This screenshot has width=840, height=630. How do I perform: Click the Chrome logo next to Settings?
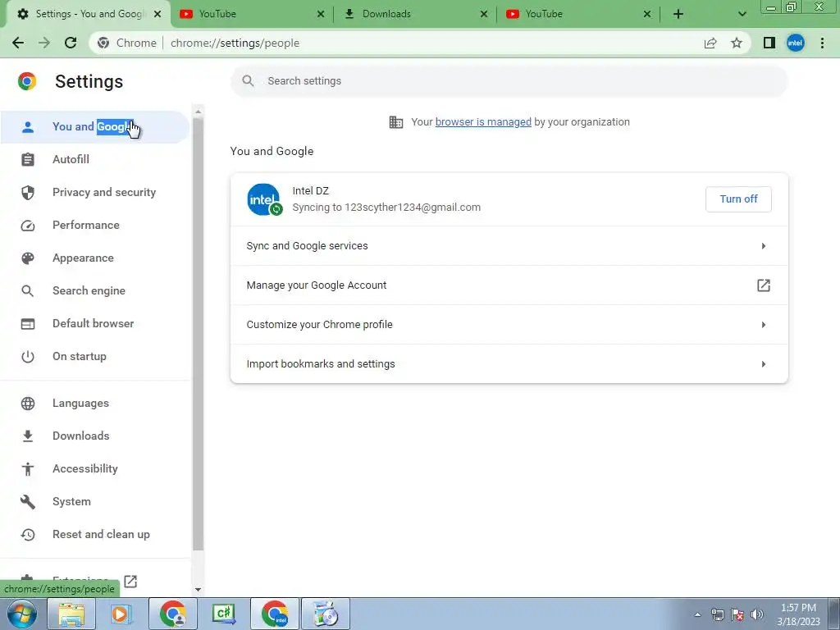pyautogui.click(x=27, y=81)
